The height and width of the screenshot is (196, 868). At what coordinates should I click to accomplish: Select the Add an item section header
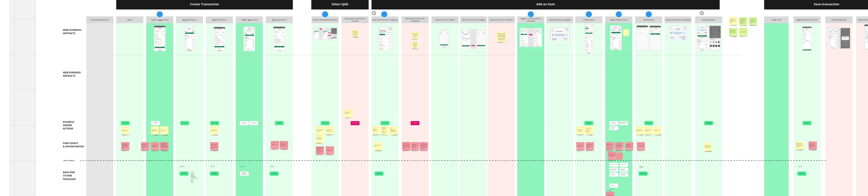(x=546, y=4)
